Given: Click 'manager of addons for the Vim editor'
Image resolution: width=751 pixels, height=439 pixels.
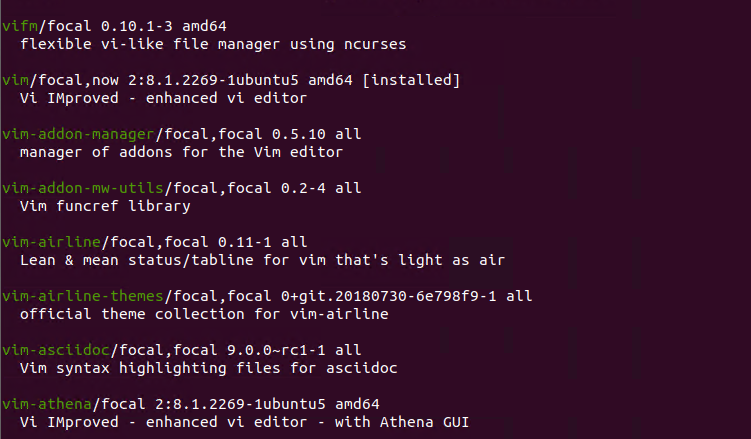Looking at the screenshot, I should [x=182, y=152].
